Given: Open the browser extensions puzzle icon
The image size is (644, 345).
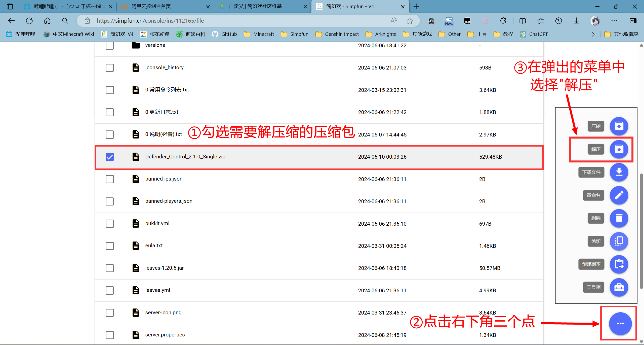Looking at the screenshot, I should click(x=503, y=21).
